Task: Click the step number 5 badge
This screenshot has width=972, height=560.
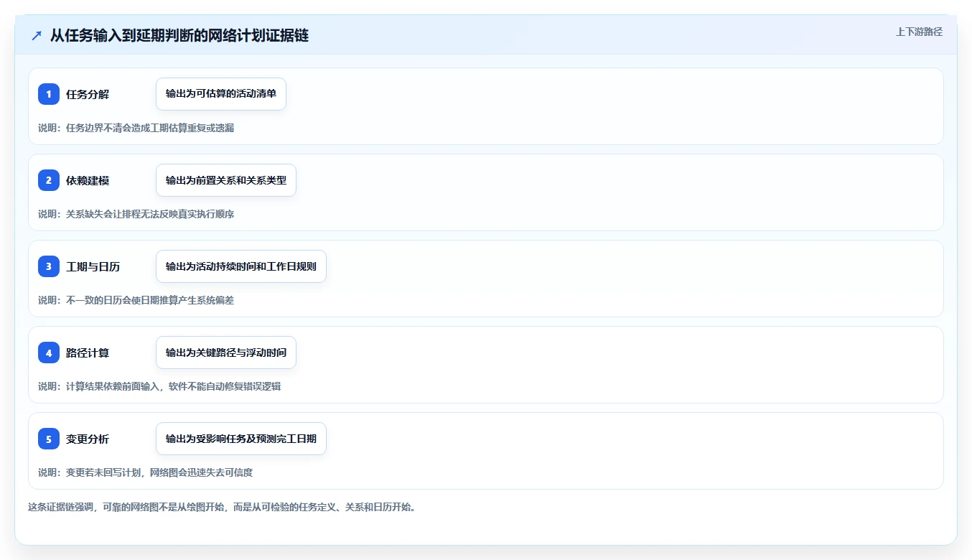Action: coord(49,439)
